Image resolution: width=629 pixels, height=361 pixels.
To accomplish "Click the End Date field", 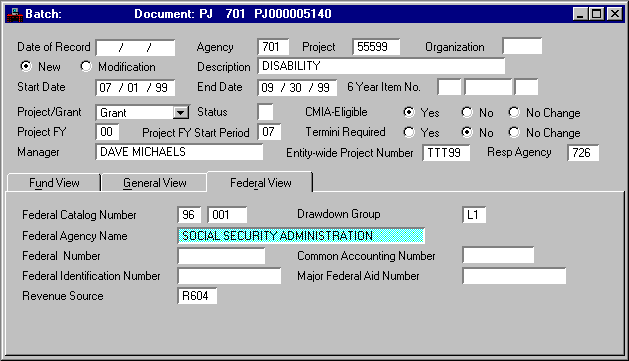I will (x=297, y=88).
